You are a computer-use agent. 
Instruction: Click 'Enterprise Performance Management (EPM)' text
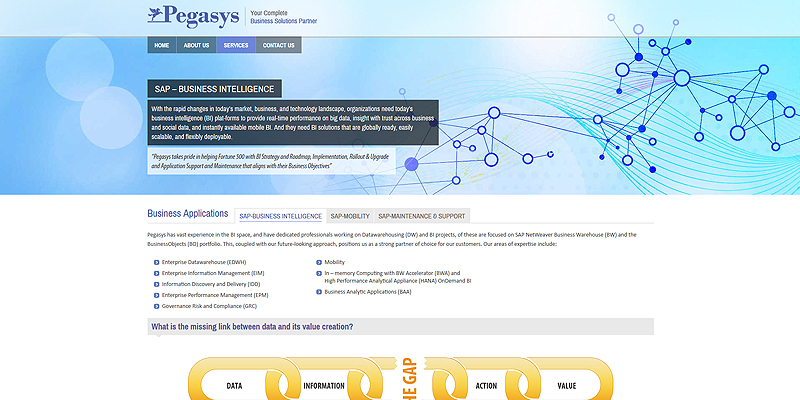[215, 295]
